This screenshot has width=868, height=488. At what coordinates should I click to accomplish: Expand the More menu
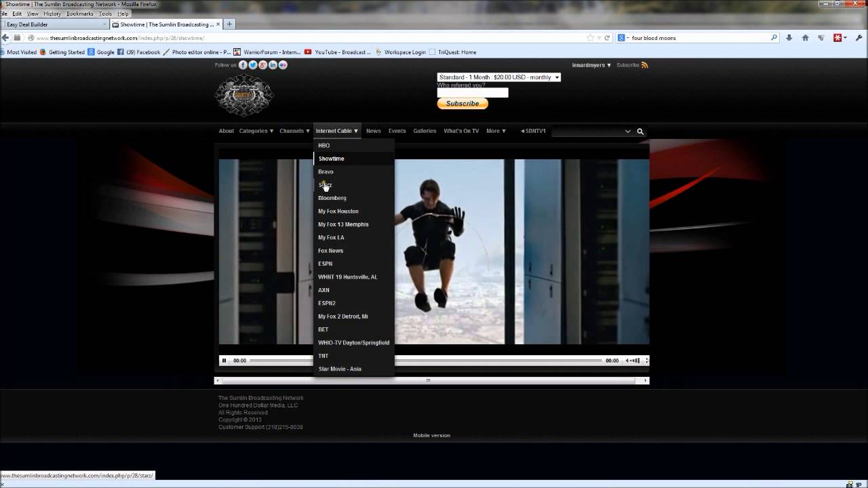[496, 131]
